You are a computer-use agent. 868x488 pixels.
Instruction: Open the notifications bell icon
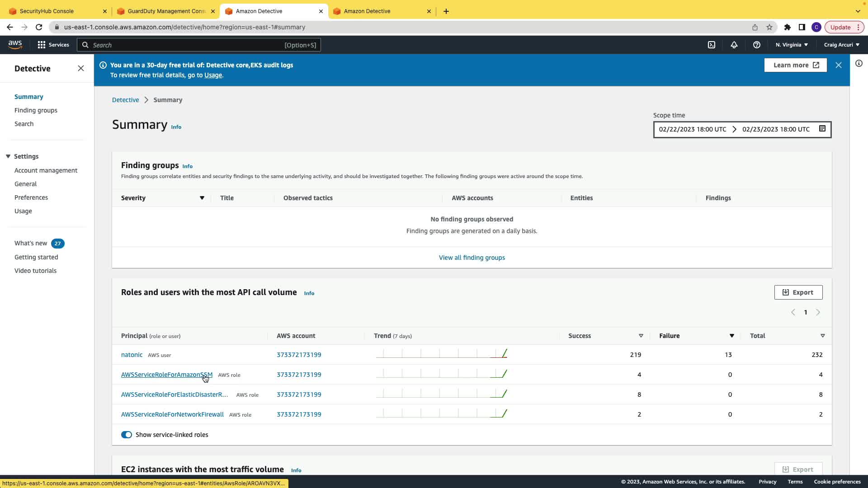pyautogui.click(x=734, y=45)
